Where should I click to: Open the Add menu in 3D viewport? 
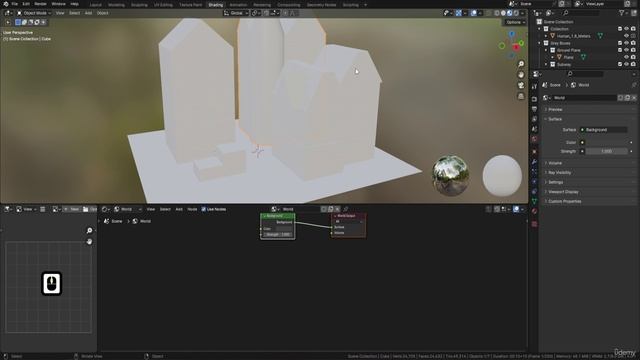click(88, 13)
